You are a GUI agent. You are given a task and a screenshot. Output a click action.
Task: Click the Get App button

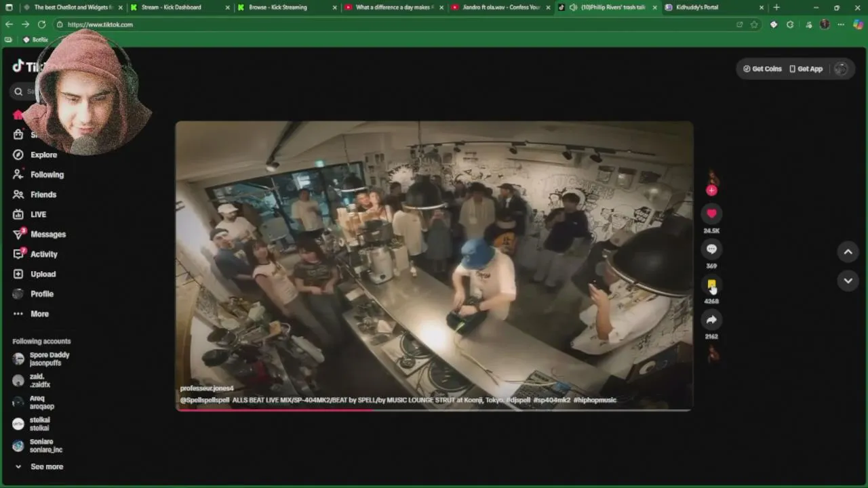806,68
